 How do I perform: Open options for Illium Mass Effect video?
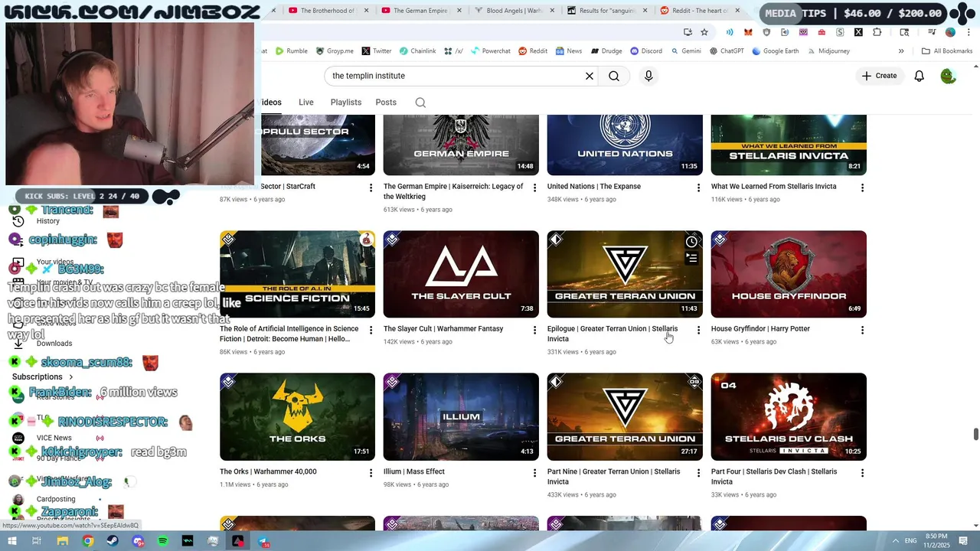pyautogui.click(x=534, y=474)
